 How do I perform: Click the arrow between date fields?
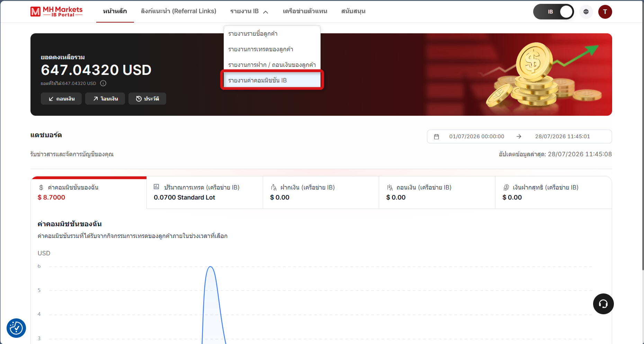519,136
